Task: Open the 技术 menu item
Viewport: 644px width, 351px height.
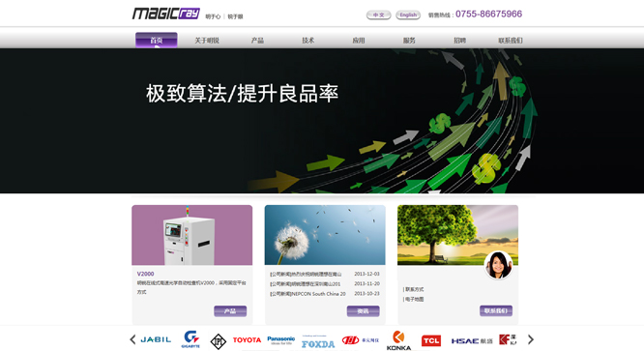Action: [308, 41]
